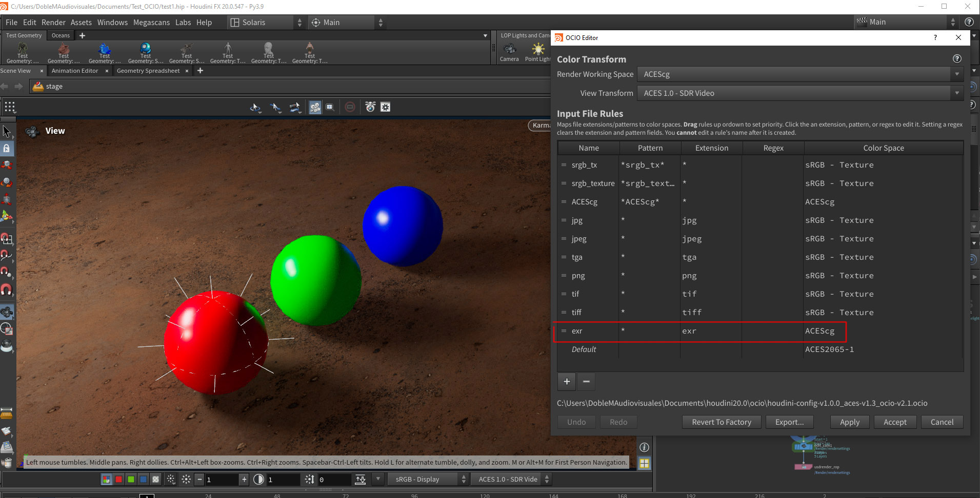Click the Revert To Factory button

(x=722, y=422)
